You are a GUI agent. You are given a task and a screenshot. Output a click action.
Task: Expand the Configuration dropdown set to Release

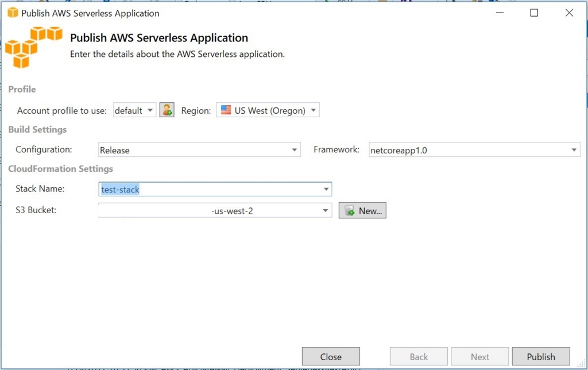pyautogui.click(x=199, y=150)
